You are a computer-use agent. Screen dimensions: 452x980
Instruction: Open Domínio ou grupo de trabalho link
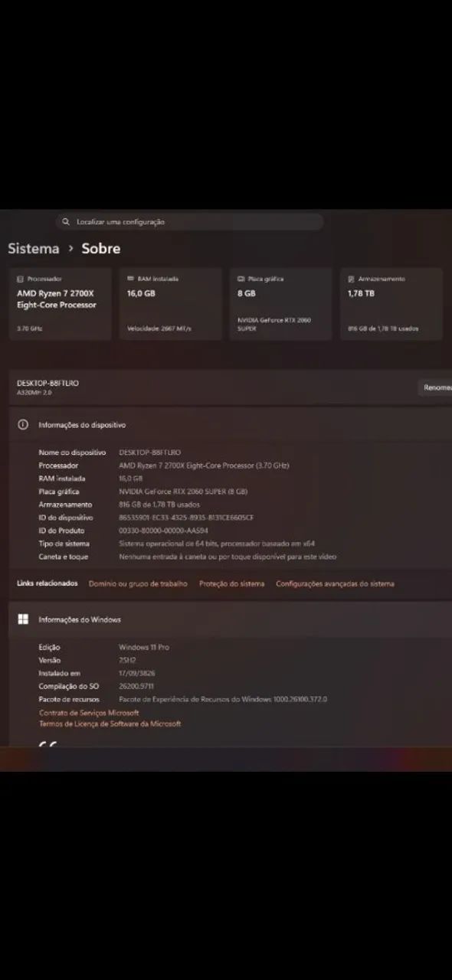click(x=138, y=584)
